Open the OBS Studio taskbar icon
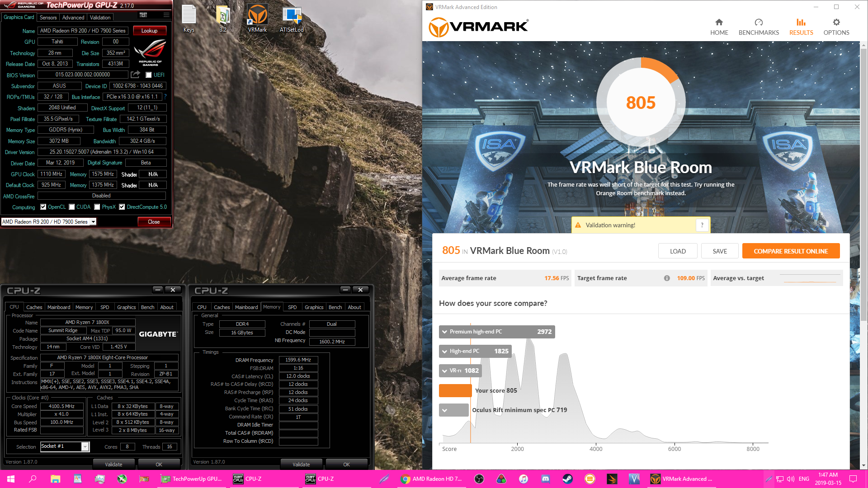The width and height of the screenshot is (868, 488). coord(479,479)
